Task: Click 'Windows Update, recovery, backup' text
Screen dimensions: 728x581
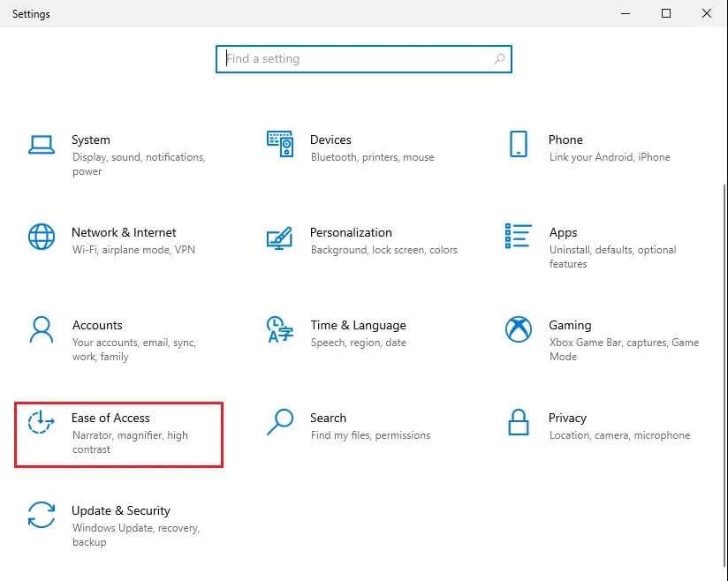Action: tap(136, 535)
